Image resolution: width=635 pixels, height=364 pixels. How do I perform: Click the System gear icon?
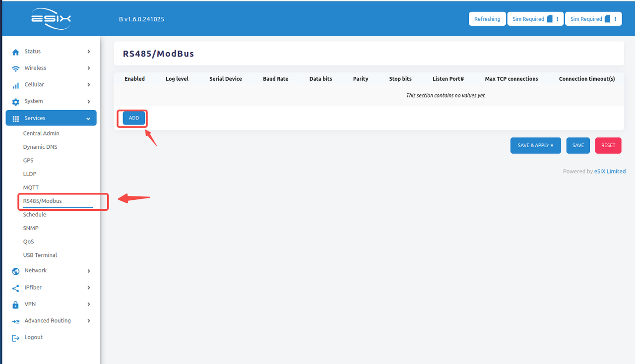click(x=15, y=102)
